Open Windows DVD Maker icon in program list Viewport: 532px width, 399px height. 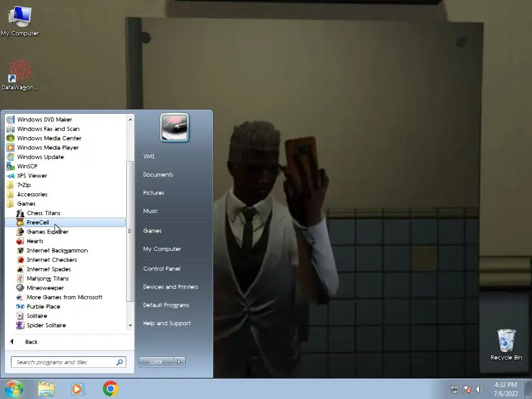point(10,119)
